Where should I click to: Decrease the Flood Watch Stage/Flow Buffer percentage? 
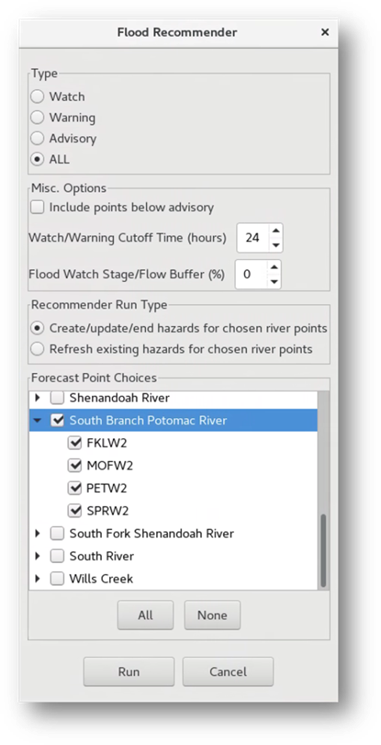(273, 281)
